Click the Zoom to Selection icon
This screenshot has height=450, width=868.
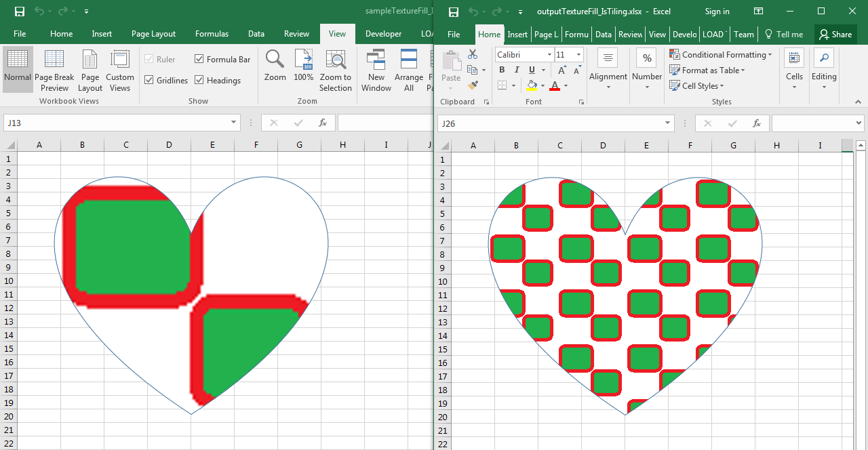(x=336, y=69)
